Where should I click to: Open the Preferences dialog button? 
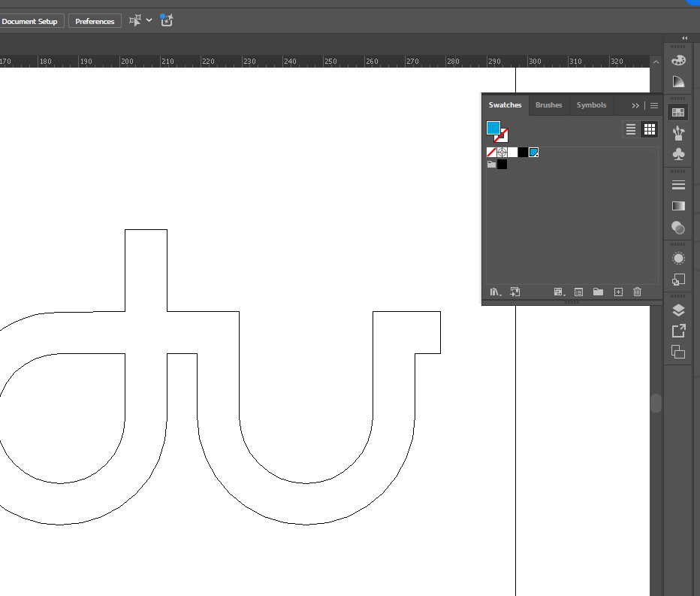[x=95, y=21]
